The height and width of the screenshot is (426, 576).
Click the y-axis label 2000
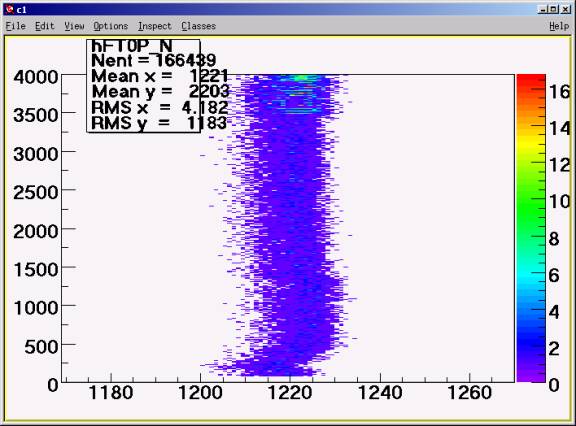click(x=36, y=232)
